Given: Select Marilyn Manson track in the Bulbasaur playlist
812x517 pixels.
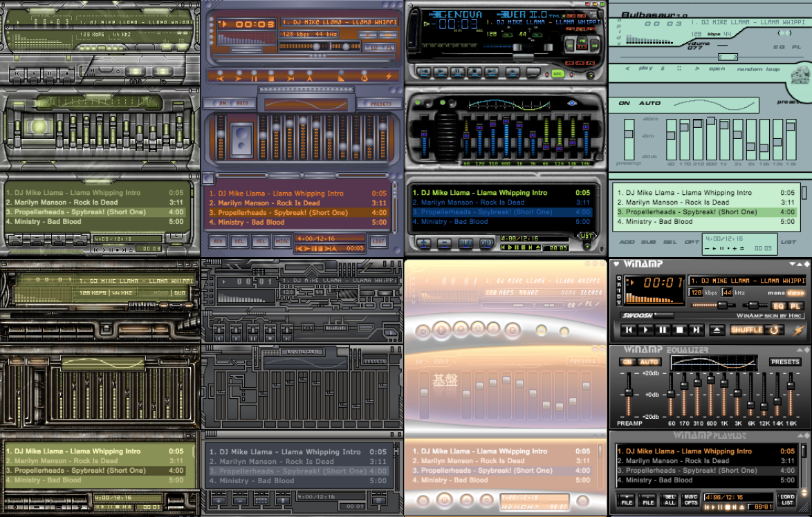Looking at the screenshot, I should coord(674,203).
